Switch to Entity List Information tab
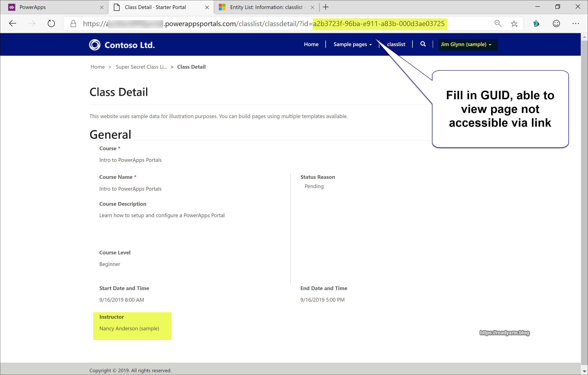Viewport: 588px width, 375px height. pyautogui.click(x=266, y=7)
